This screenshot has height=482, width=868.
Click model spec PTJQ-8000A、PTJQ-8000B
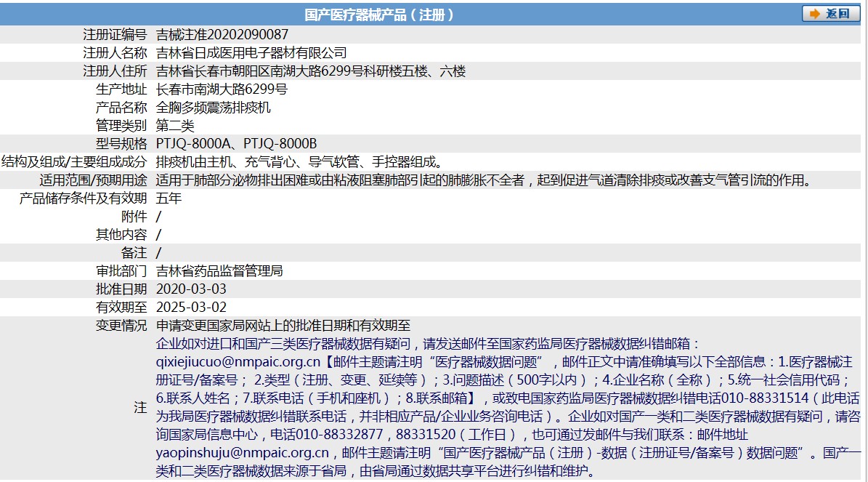click(236, 143)
